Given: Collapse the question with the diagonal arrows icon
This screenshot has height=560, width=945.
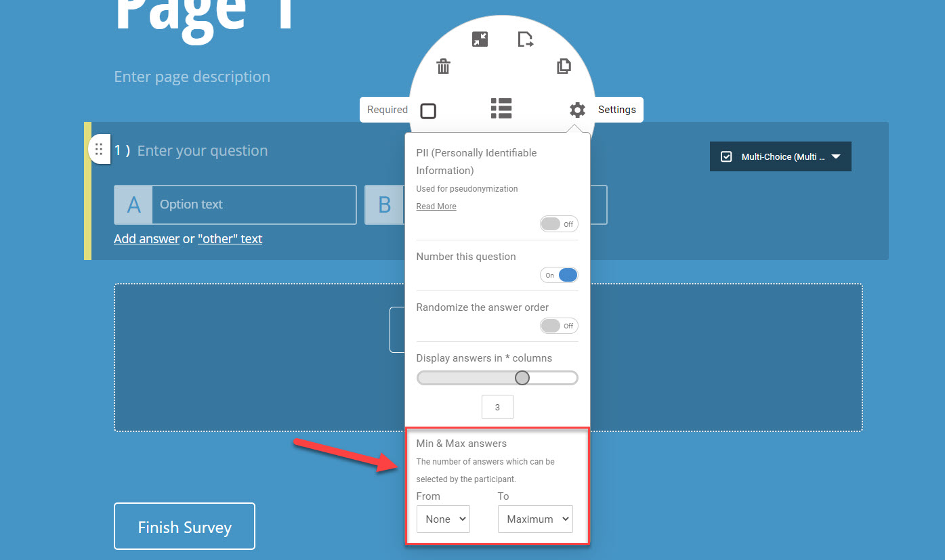Looking at the screenshot, I should click(479, 39).
